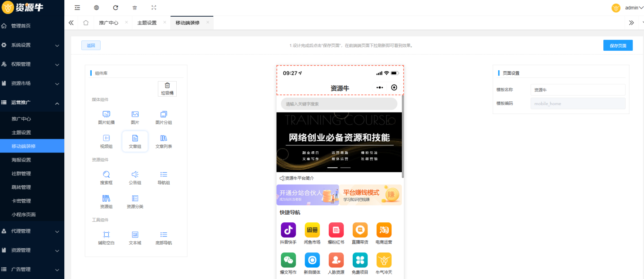Add the 底部导航 component
This screenshot has width=644, height=279.
164,238
